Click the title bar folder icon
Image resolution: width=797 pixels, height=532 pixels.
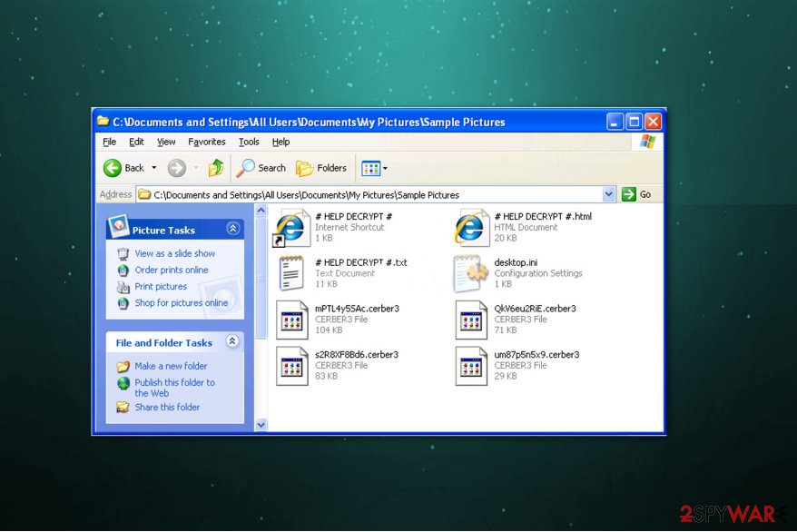pos(103,121)
